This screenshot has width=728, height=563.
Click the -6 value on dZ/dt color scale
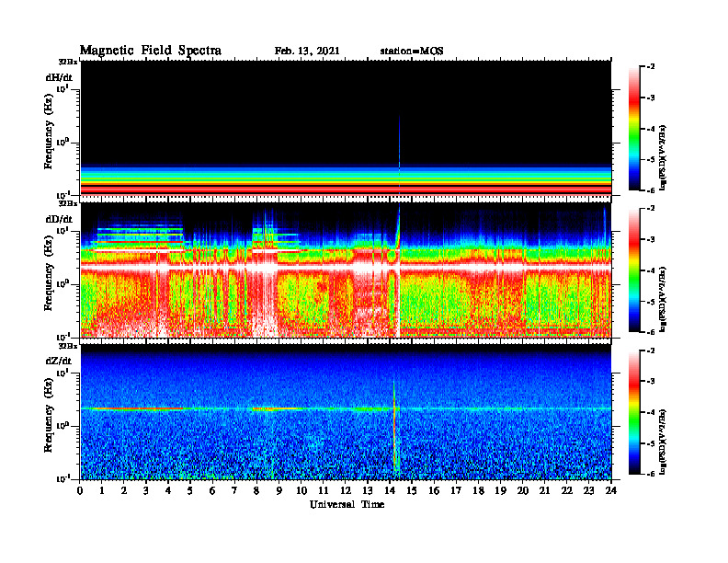[x=650, y=474]
